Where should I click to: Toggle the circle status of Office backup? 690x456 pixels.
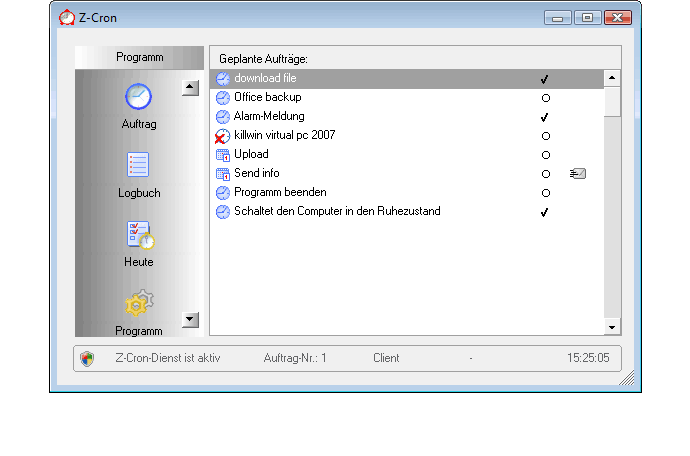click(x=546, y=98)
